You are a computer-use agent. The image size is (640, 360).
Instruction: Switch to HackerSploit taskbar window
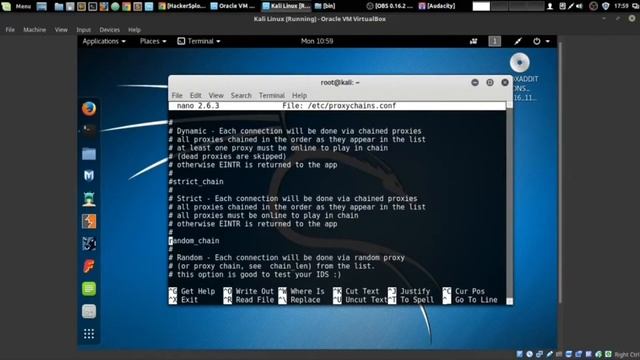(x=182, y=6)
